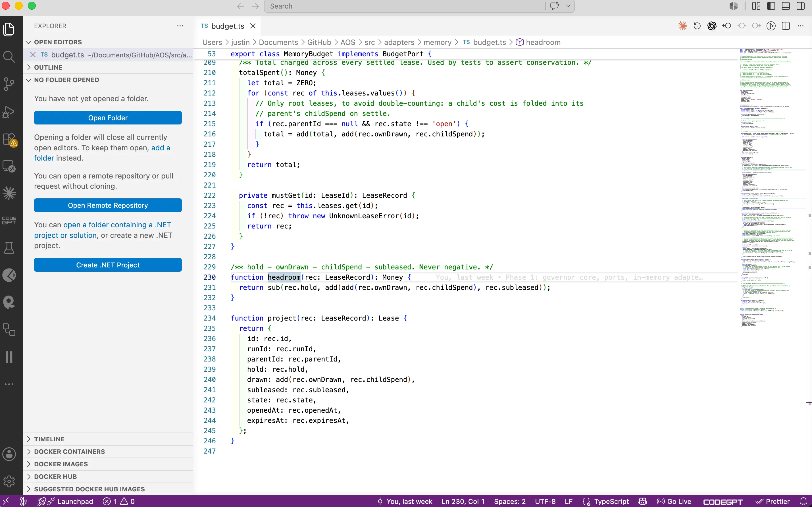Toggle the primary side bar visibility
This screenshot has width=812, height=507.
point(771,6)
